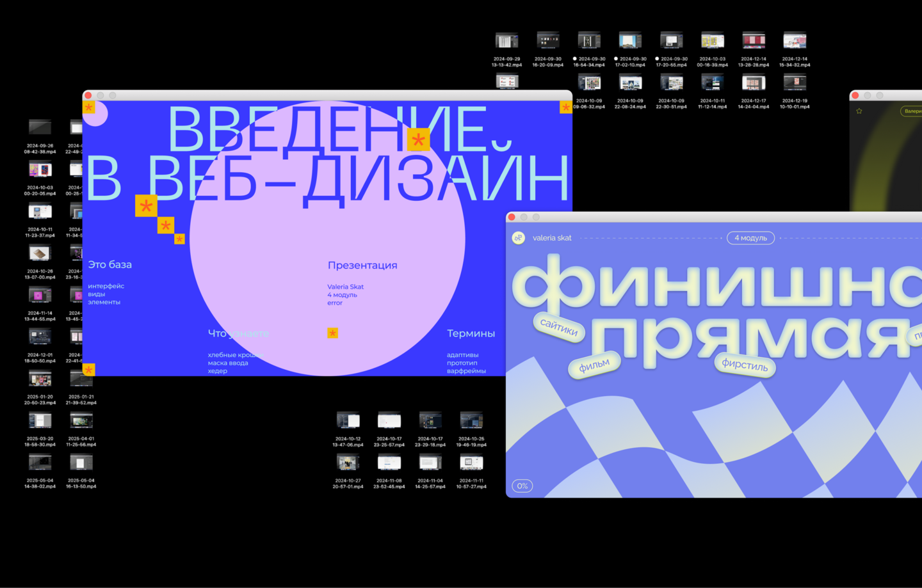The image size is (922, 588).
Task: Click the 'valeria skat' name text
Action: [552, 238]
